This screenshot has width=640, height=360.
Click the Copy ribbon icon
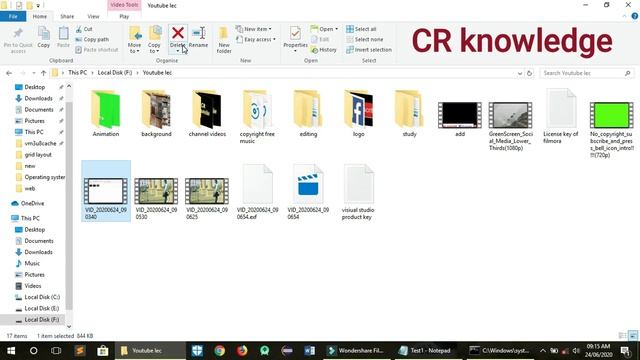click(44, 33)
